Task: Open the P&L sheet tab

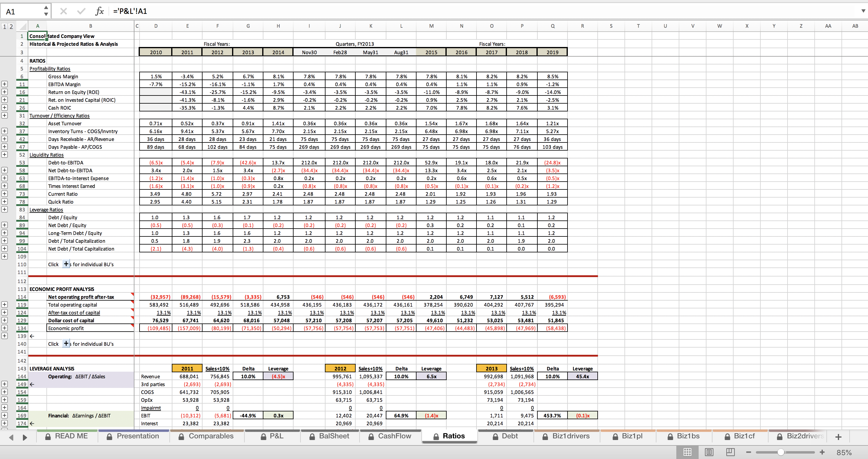Action: coord(272,436)
